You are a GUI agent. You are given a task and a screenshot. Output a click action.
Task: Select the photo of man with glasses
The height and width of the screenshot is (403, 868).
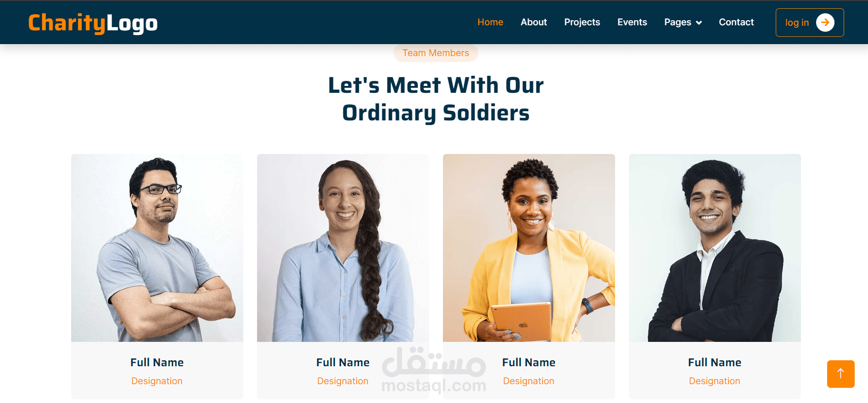coord(157,248)
